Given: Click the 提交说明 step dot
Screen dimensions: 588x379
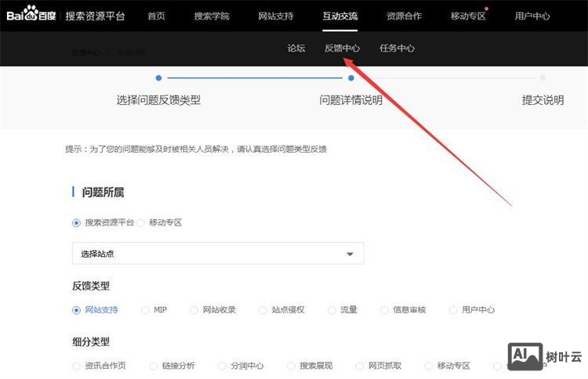Looking at the screenshot, I should 543,78.
